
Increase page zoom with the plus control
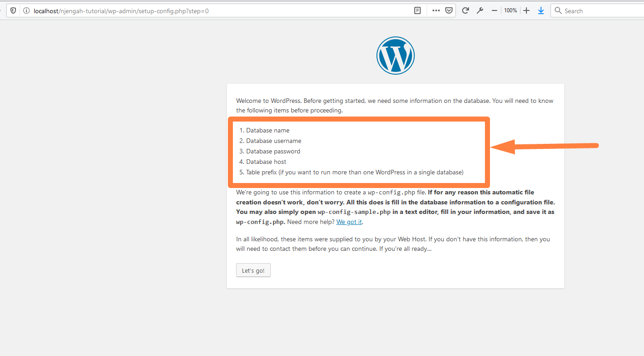tap(526, 10)
